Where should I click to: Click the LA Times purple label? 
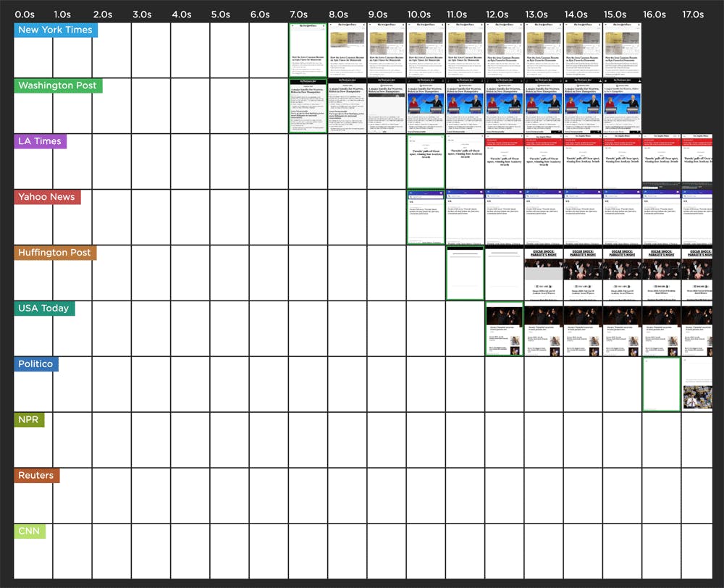point(40,141)
